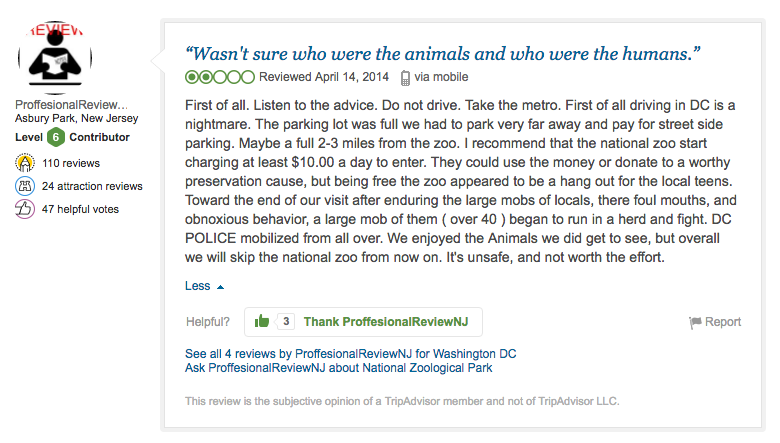Viewport: 780px width, 443px height.
Task: Click the ProffesionalReview... username
Action: pos(72,104)
